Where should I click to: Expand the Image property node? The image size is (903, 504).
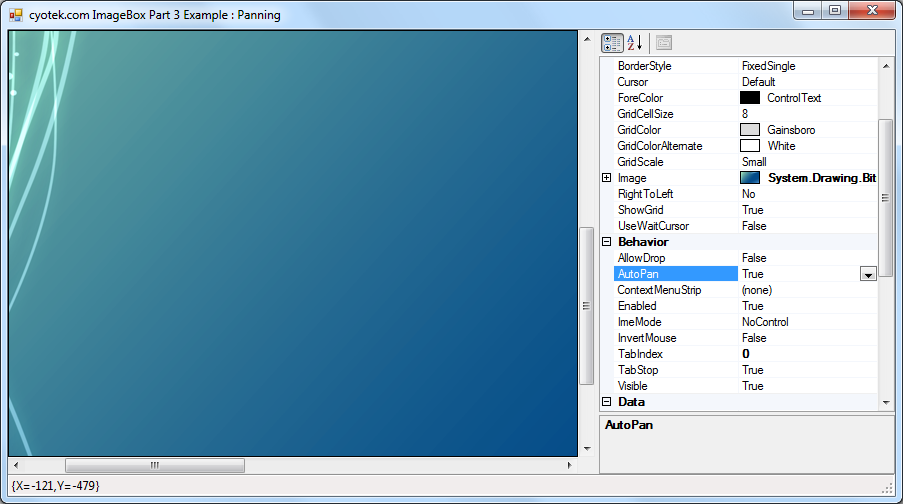[x=606, y=178]
